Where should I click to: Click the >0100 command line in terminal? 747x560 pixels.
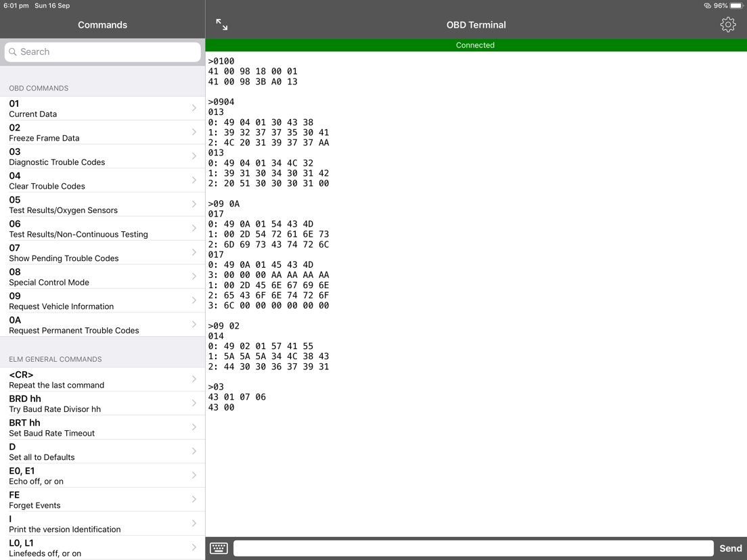(x=221, y=61)
